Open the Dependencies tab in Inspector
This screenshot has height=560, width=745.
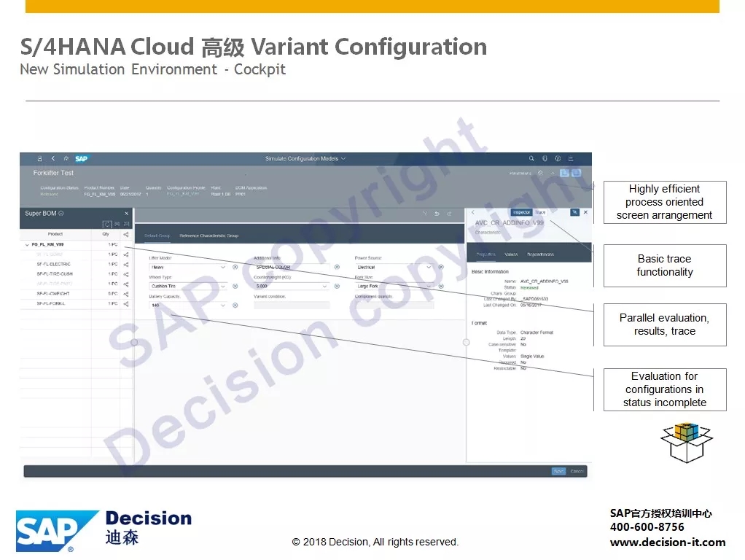541,254
